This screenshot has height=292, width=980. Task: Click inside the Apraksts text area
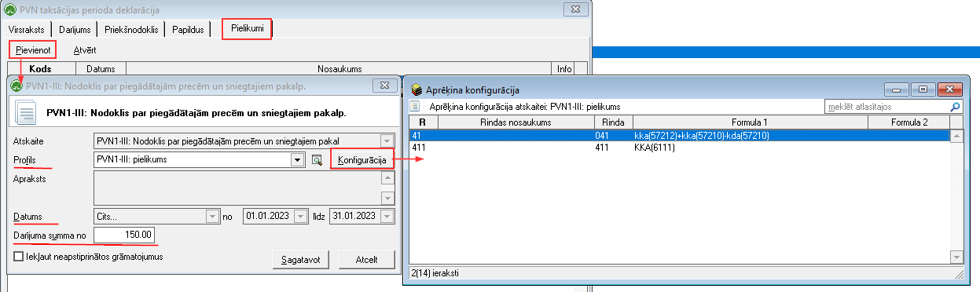(x=237, y=188)
